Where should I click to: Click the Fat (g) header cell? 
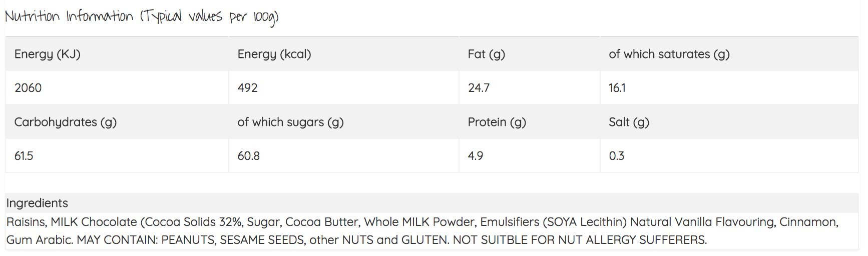coord(486,54)
